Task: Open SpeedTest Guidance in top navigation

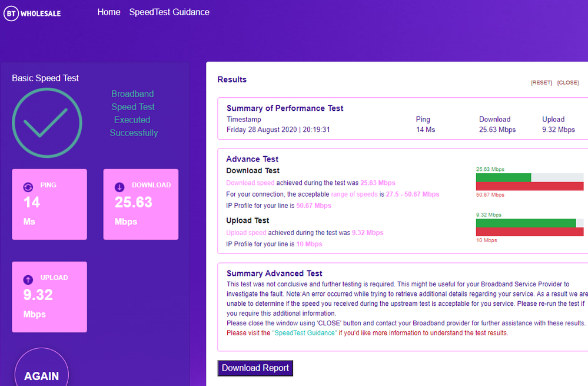Action: 169,12
